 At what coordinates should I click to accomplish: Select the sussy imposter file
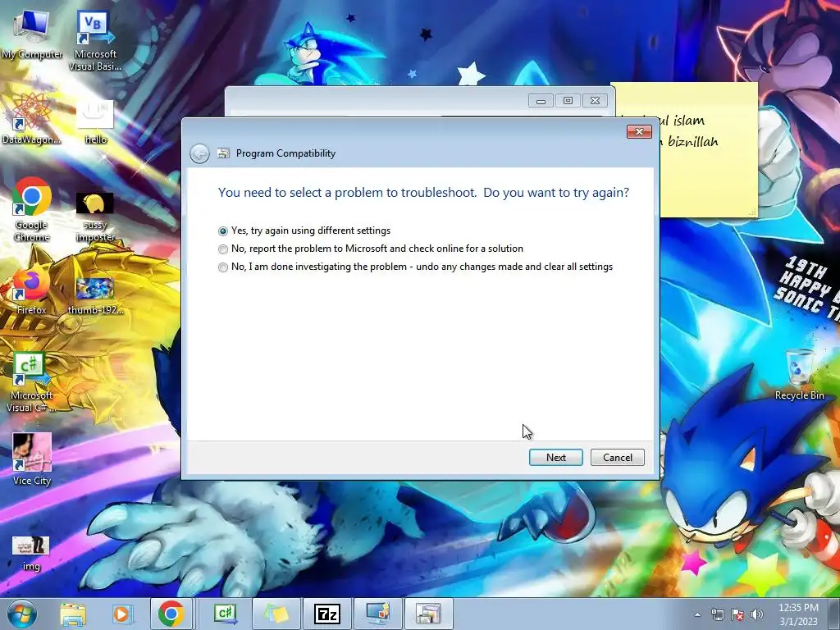point(95,217)
